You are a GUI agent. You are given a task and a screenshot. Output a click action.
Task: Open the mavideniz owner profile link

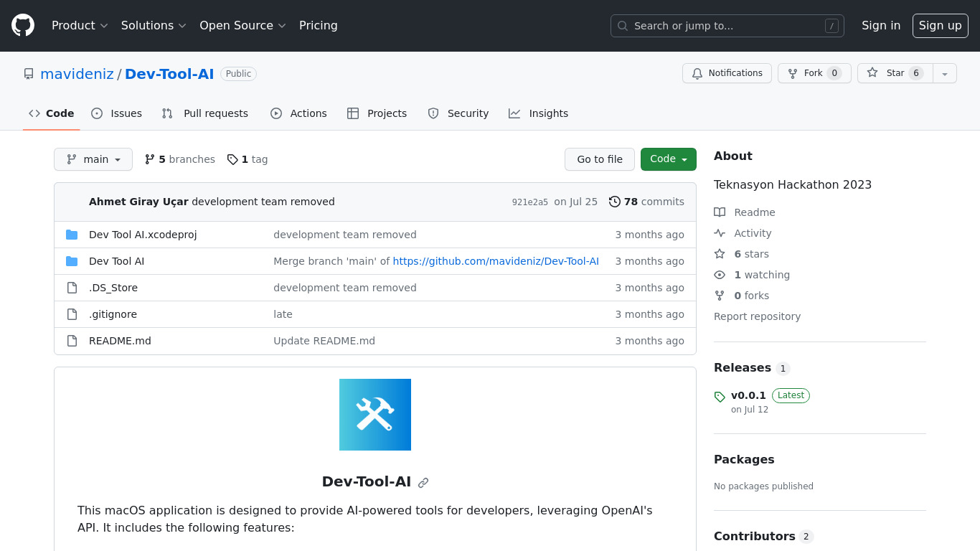[x=77, y=74]
